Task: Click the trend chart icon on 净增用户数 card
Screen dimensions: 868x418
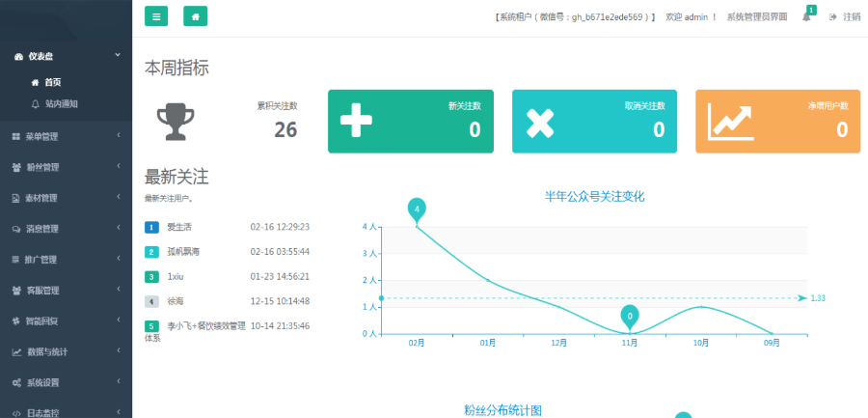Action: (x=731, y=122)
